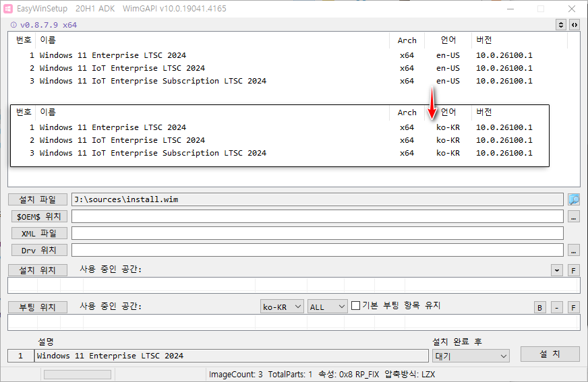Viewport: 588px width, 382px height.
Task: Click 속성: 0x8 RP_FIX status text
Action: 349,375
